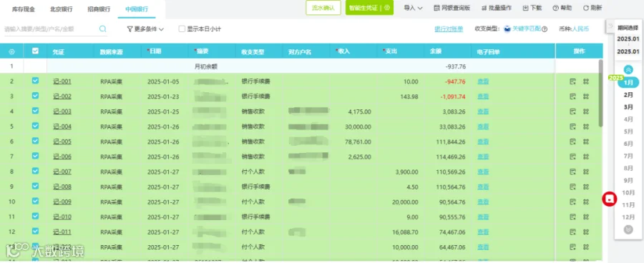The image size is (644, 263).
Task: Uncheck the checkbox for 记-009 row
Action: (35, 201)
